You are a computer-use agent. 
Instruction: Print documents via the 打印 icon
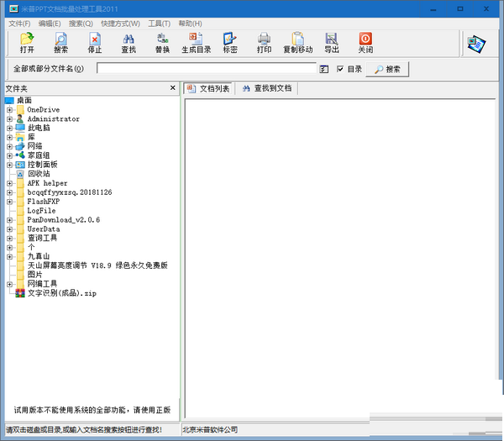tap(264, 43)
